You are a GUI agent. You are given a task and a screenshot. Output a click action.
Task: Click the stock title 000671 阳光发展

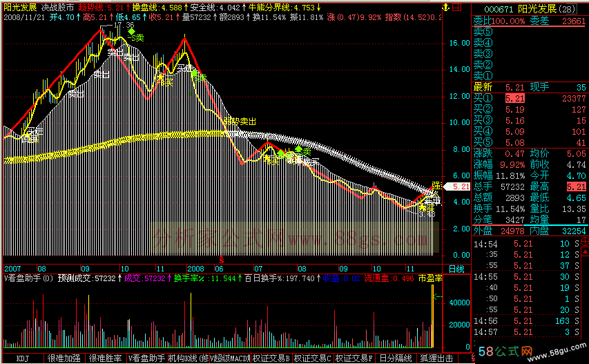tap(530, 9)
